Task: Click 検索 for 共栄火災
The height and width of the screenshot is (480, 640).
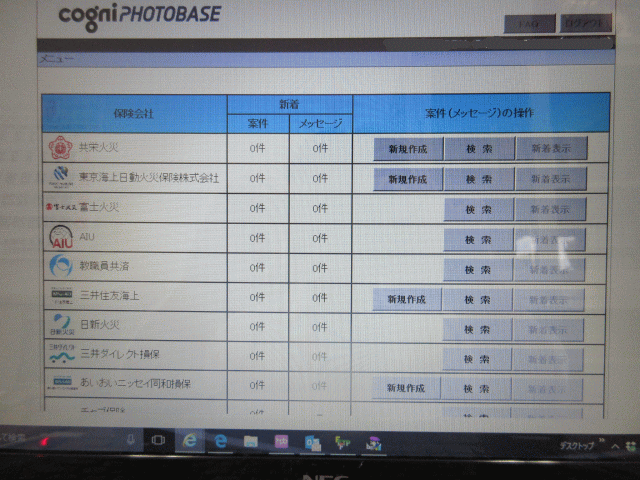Action: coord(480,149)
